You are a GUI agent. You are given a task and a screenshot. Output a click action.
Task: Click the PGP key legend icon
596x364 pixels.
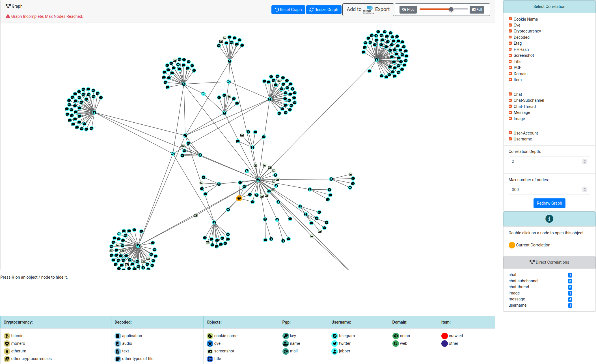point(286,336)
